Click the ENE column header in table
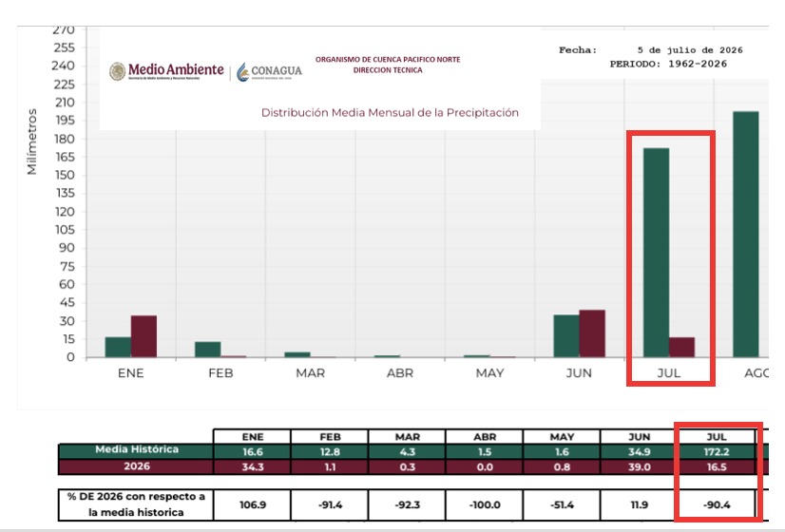The width and height of the screenshot is (785, 532). (253, 436)
